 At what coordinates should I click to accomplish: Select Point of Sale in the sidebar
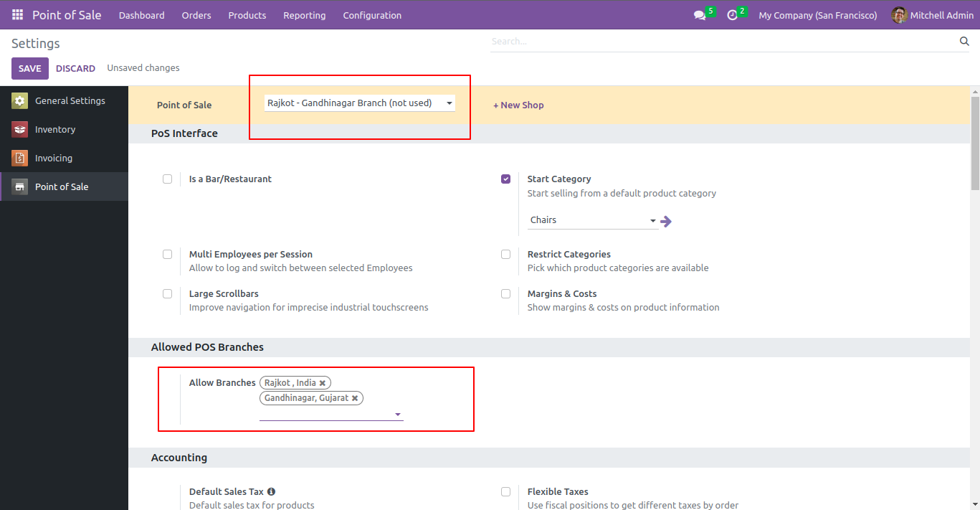tap(64, 187)
